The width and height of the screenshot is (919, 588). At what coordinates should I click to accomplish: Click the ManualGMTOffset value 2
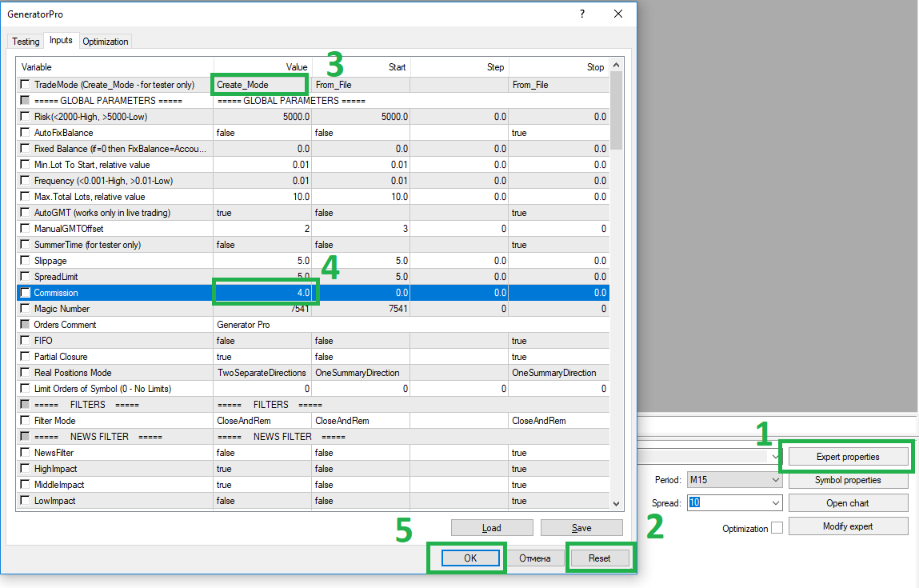pos(262,229)
